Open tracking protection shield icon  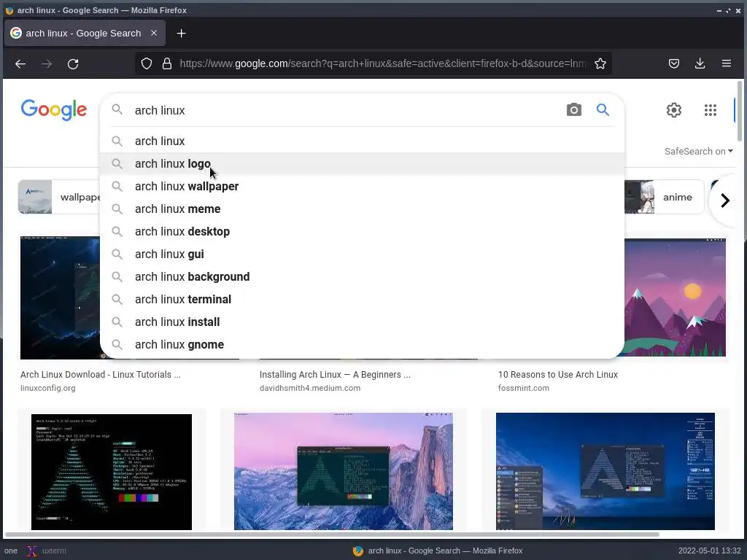click(x=147, y=64)
